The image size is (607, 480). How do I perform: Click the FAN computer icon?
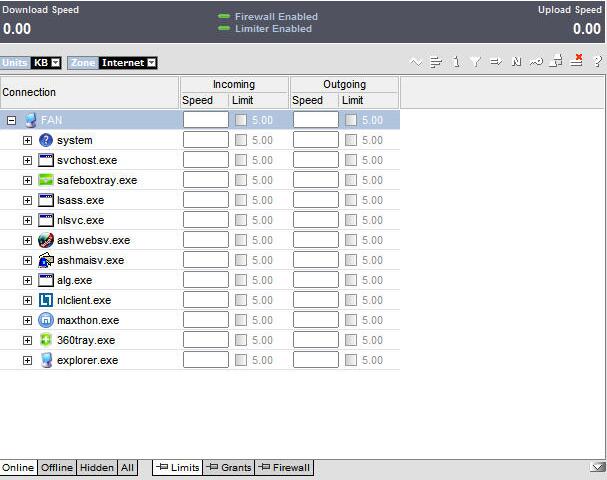pos(31,120)
